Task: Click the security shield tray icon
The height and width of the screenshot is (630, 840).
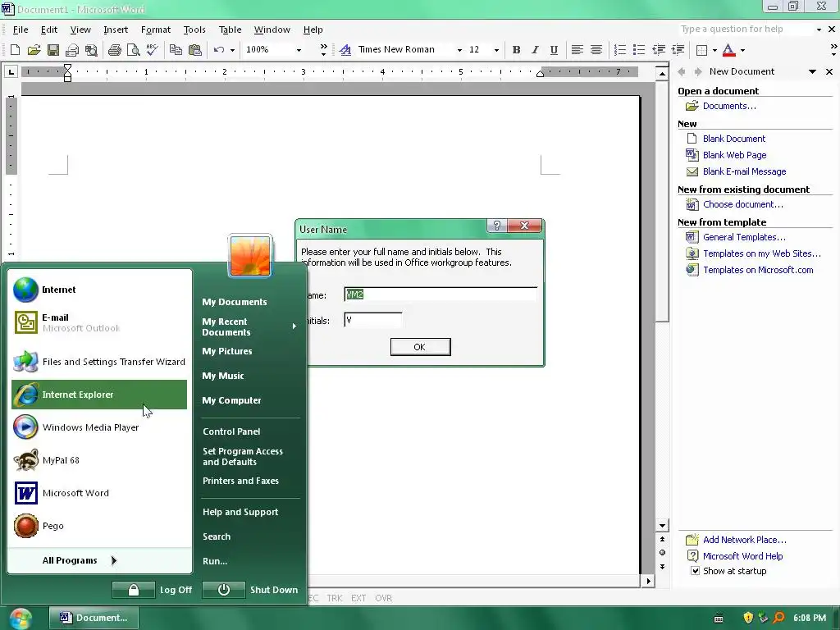Action: 748,618
